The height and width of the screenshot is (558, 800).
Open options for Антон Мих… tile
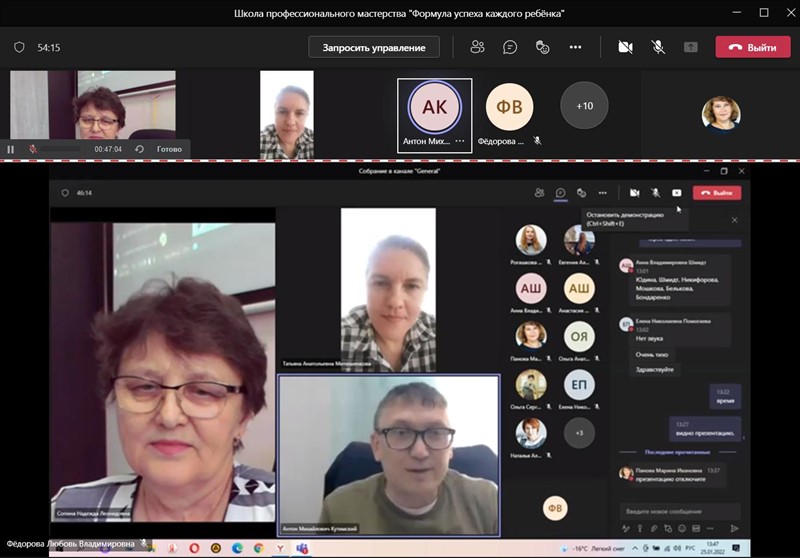[460, 142]
